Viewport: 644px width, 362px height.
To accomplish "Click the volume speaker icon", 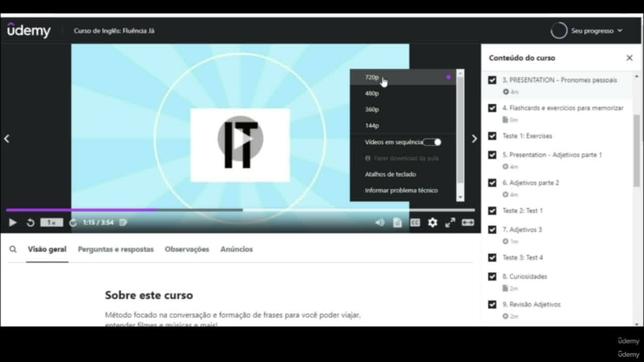I will (380, 222).
